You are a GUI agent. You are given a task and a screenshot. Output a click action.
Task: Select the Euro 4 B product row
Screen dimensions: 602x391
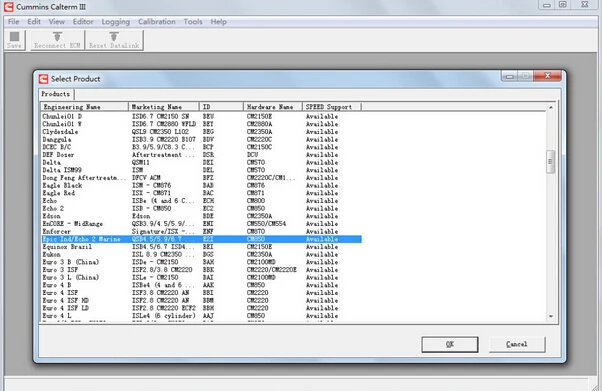pyautogui.click(x=202, y=285)
